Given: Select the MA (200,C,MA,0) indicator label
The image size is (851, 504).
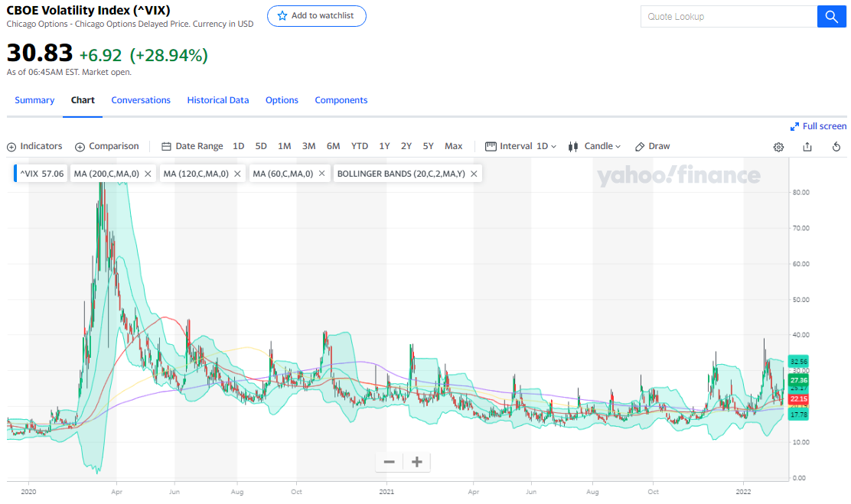Looking at the screenshot, I should click(x=106, y=174).
